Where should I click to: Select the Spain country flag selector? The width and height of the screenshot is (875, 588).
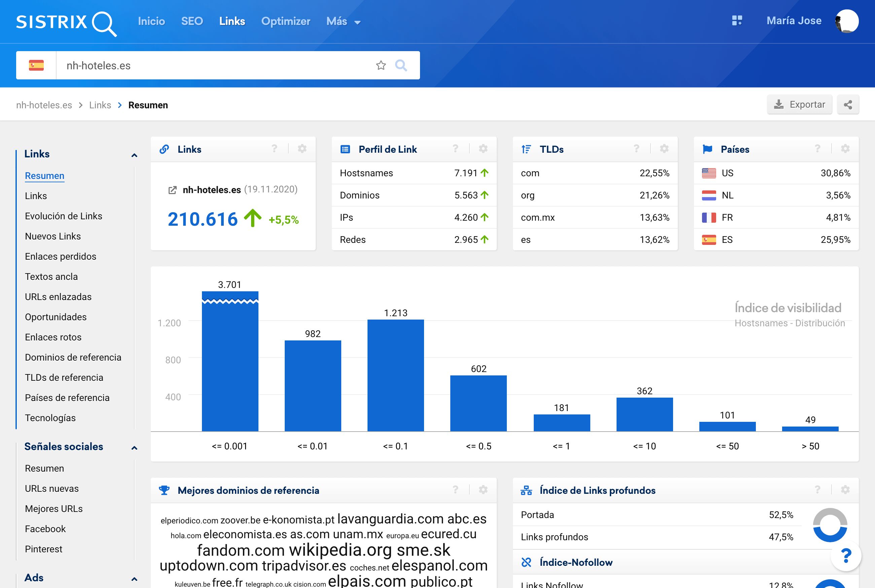coord(36,65)
